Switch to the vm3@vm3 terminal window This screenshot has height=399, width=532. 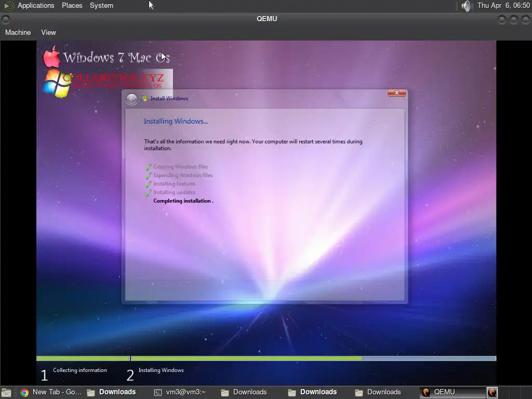point(180,392)
